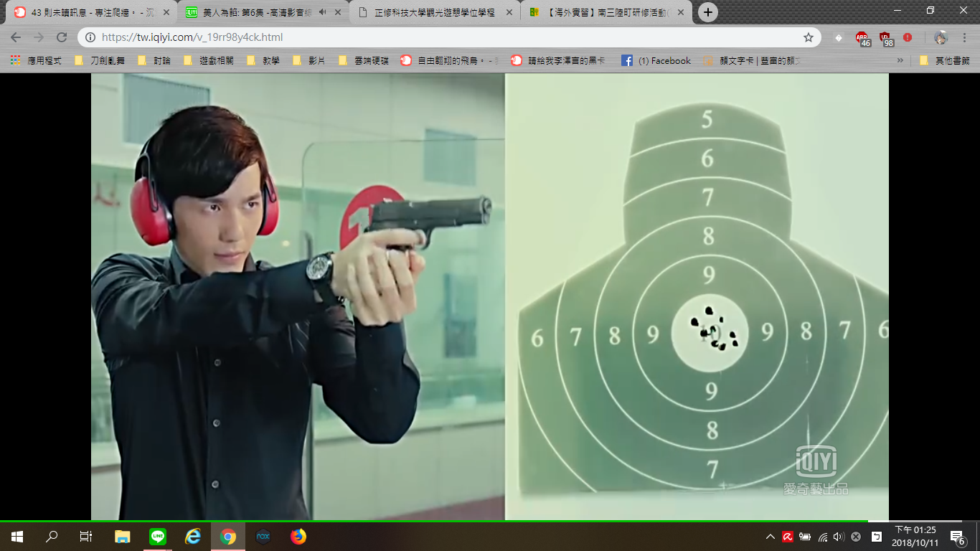Open the Avira antivirus tray icon
The height and width of the screenshot is (551, 980).
pyautogui.click(x=788, y=537)
